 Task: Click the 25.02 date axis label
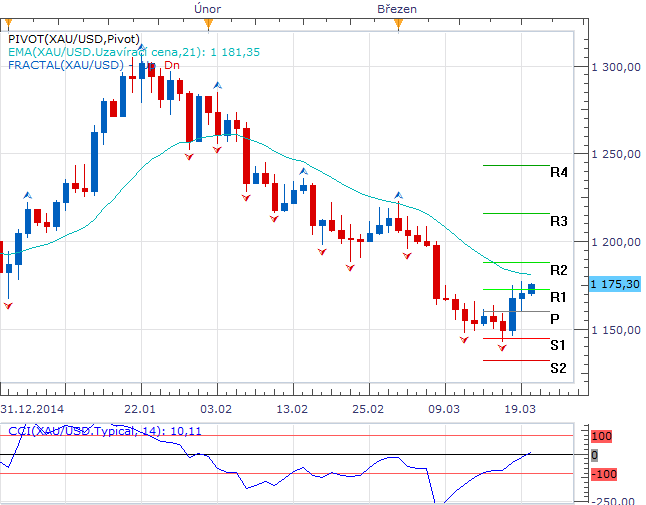368,409
